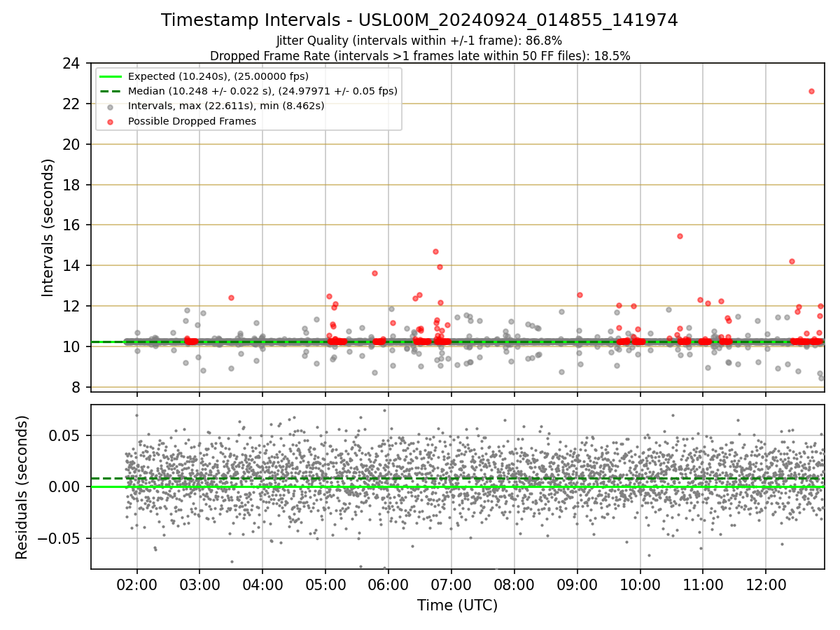840x630 pixels.
Task: Click the y-axis tick label '16' on the intervals plot
Action: click(x=70, y=225)
